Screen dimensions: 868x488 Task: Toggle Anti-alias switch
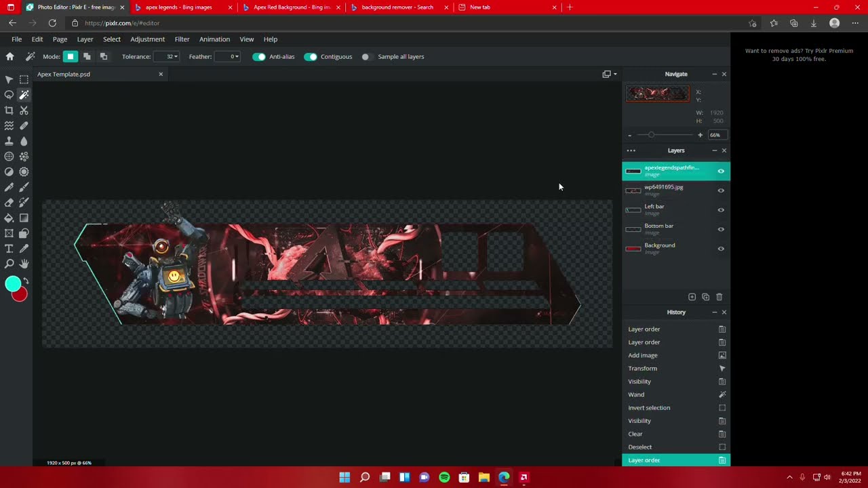pos(259,57)
